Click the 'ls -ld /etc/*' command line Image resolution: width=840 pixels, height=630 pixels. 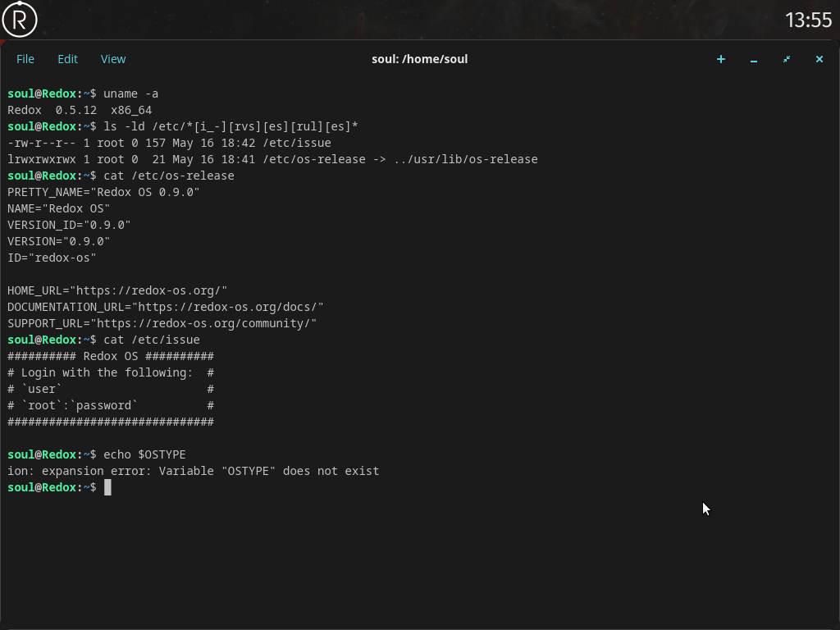coord(231,127)
